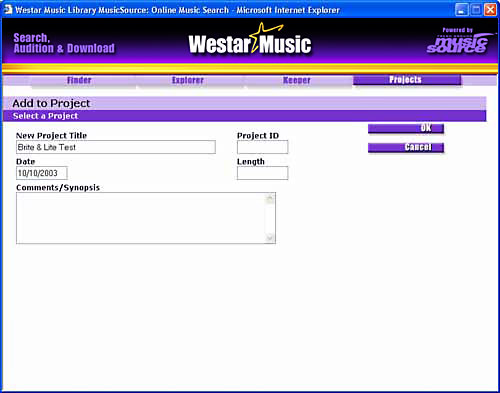Select the Projects tab
Screen dimensions: 500x393
coord(407,80)
